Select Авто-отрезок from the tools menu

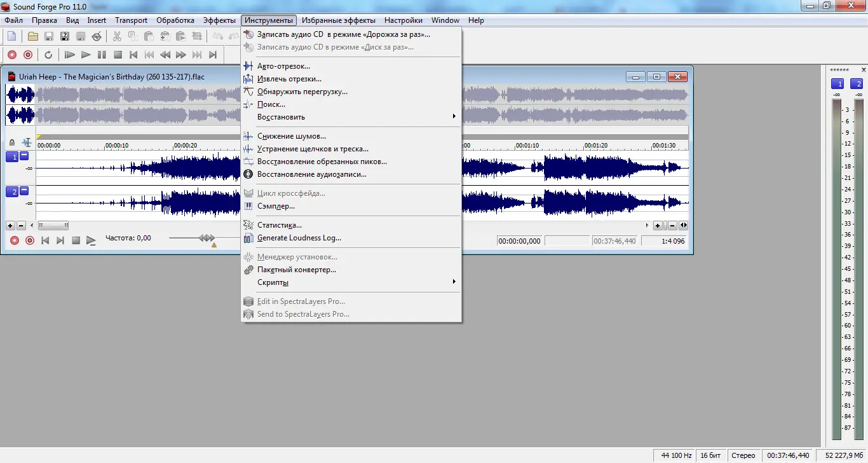351,66
